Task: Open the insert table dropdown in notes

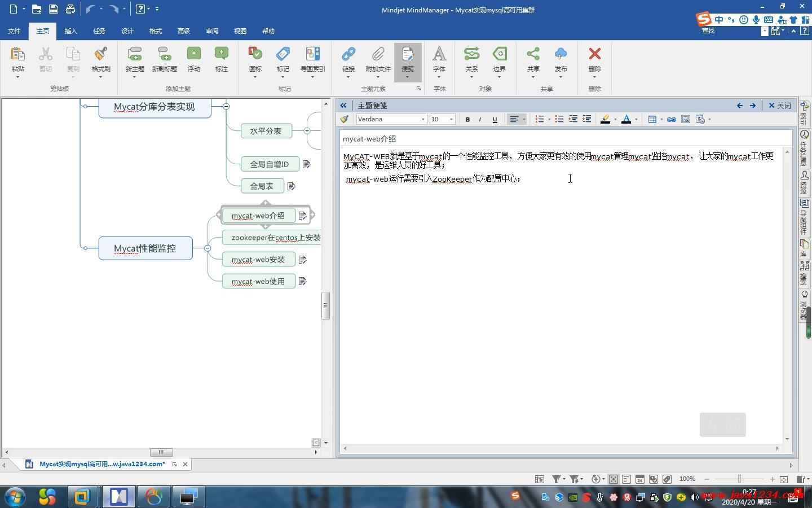Action: [661, 119]
